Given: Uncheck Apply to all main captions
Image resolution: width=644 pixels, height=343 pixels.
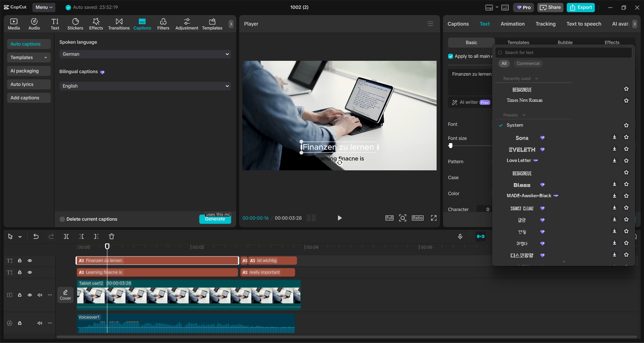Looking at the screenshot, I should [x=451, y=56].
